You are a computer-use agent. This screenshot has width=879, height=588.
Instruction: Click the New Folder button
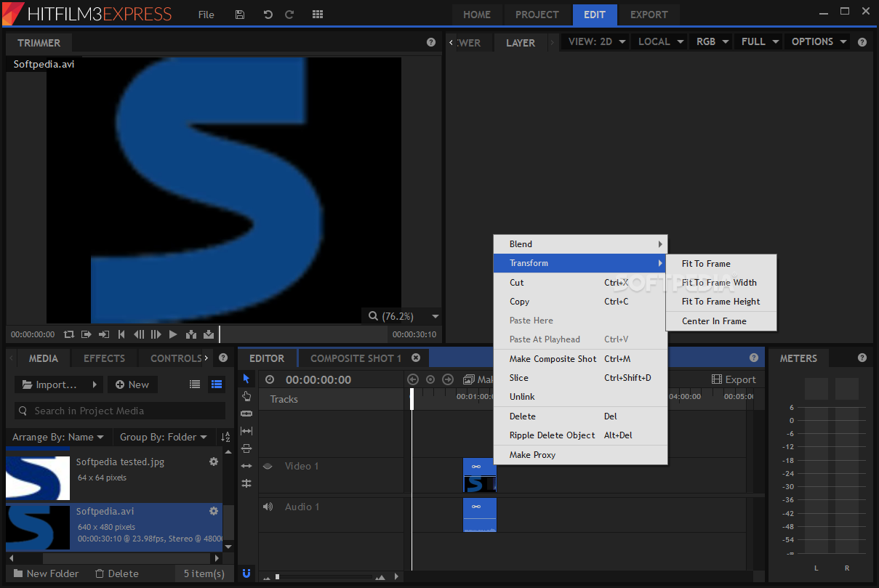(x=46, y=573)
